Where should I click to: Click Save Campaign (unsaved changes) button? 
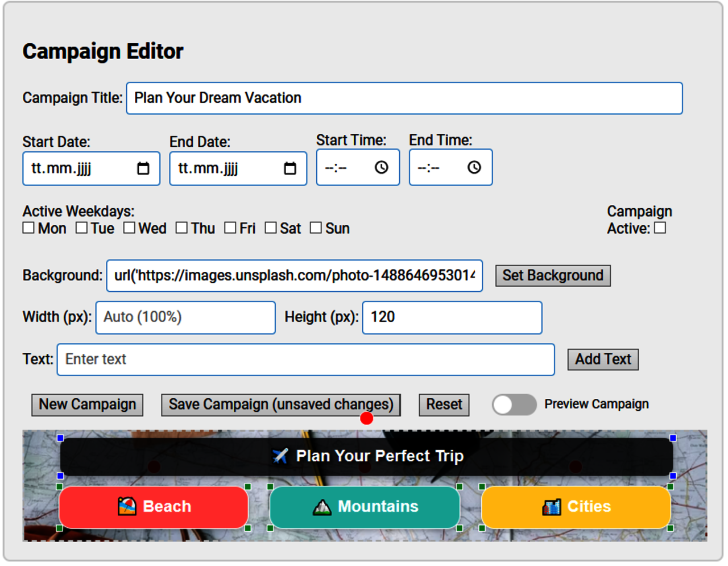(280, 404)
